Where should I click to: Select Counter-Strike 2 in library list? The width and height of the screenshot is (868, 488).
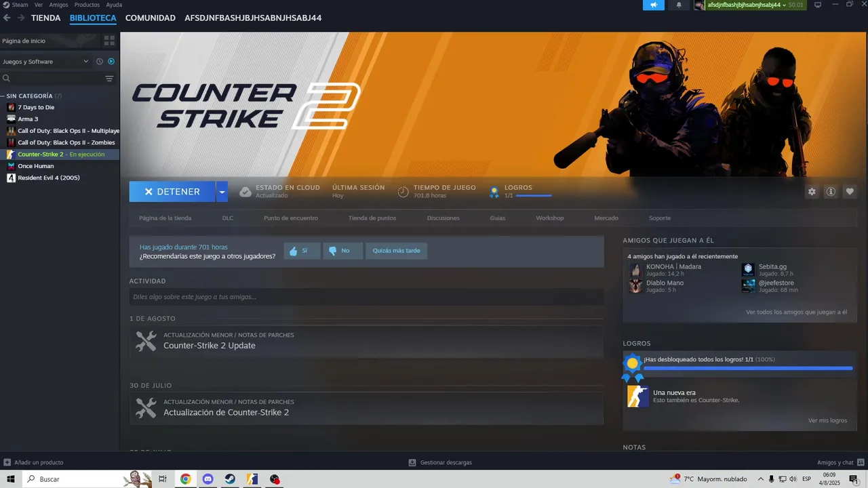coord(60,155)
